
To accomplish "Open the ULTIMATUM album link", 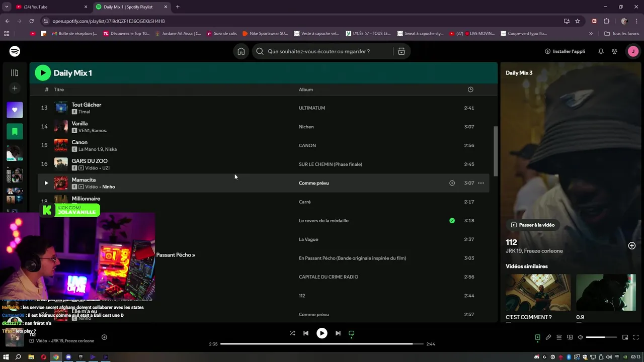I will coord(312,108).
